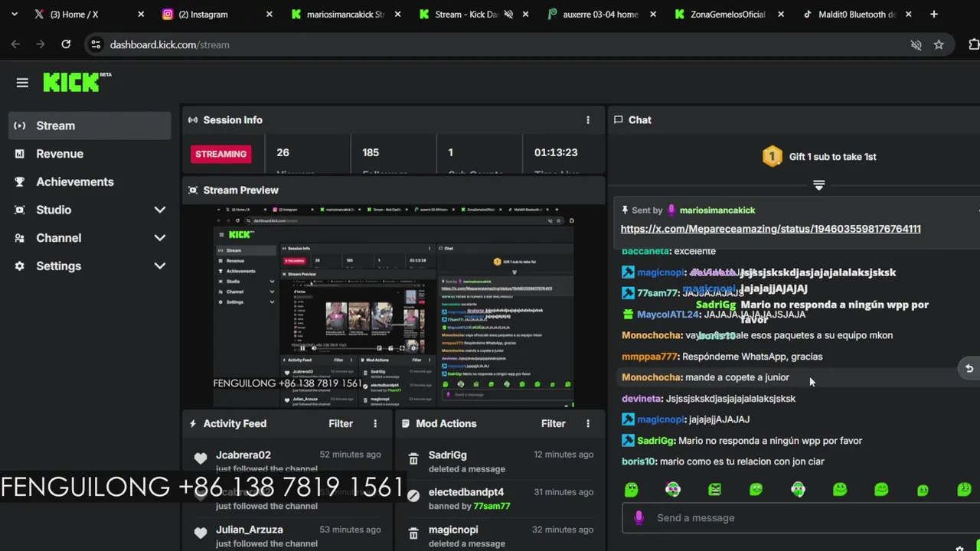
Task: Click the muted-audio icon in address bar
Action: 916,44
